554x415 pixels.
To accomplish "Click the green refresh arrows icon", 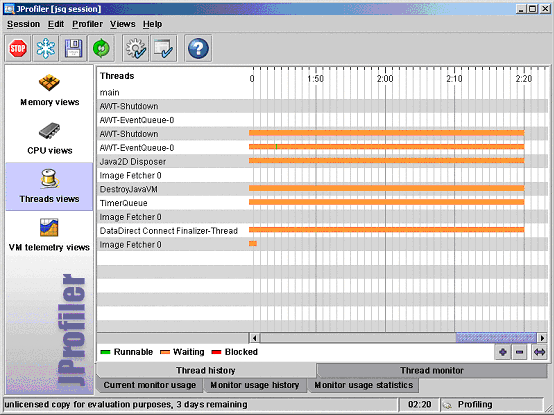I will (101, 48).
